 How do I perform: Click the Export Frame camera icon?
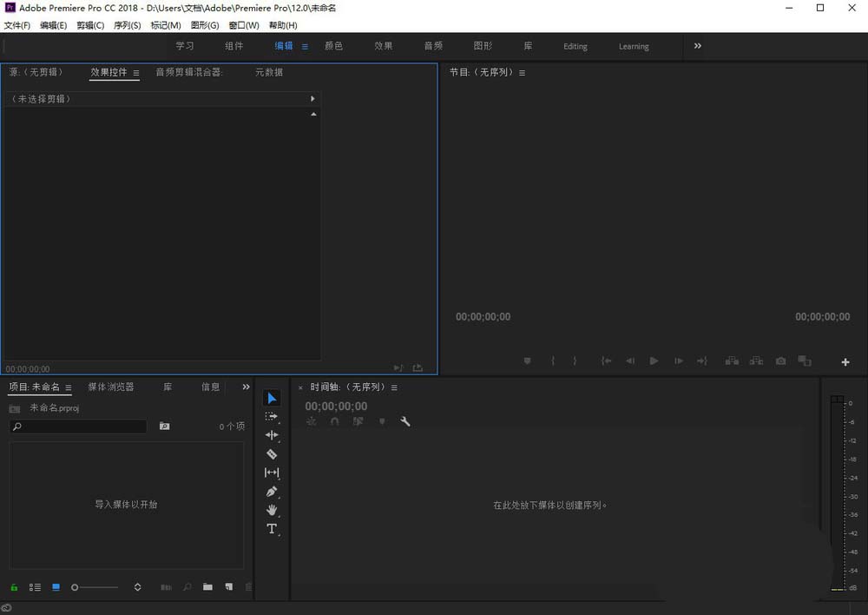pos(780,360)
